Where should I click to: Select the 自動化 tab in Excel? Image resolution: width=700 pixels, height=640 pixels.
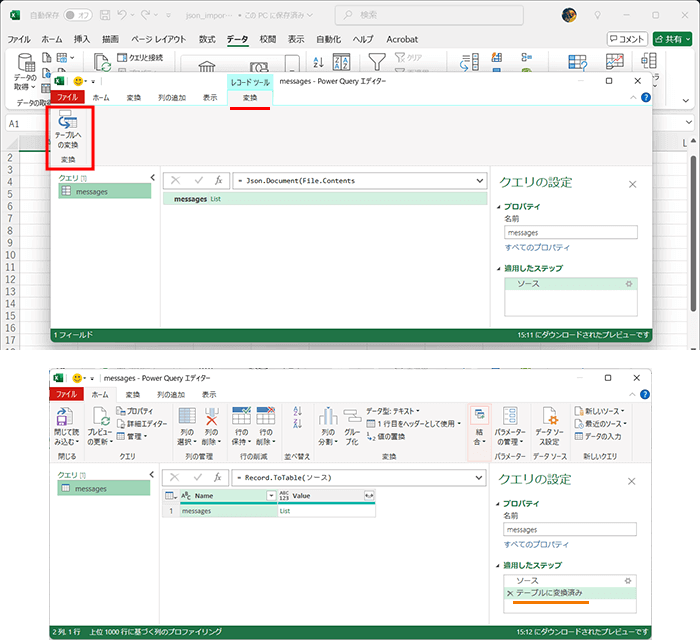click(x=329, y=39)
